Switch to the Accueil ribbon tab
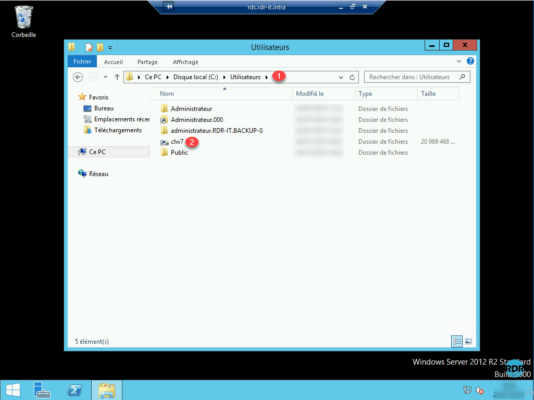This screenshot has width=534, height=400. (113, 62)
